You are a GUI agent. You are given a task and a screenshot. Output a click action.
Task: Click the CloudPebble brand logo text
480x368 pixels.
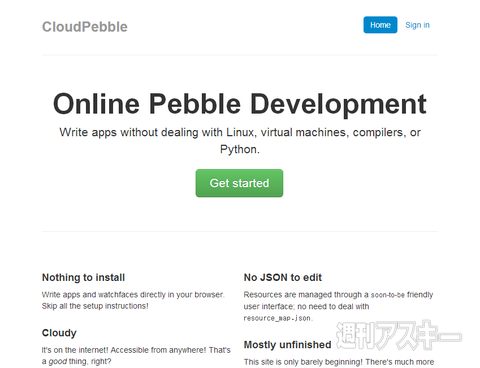[x=85, y=27]
